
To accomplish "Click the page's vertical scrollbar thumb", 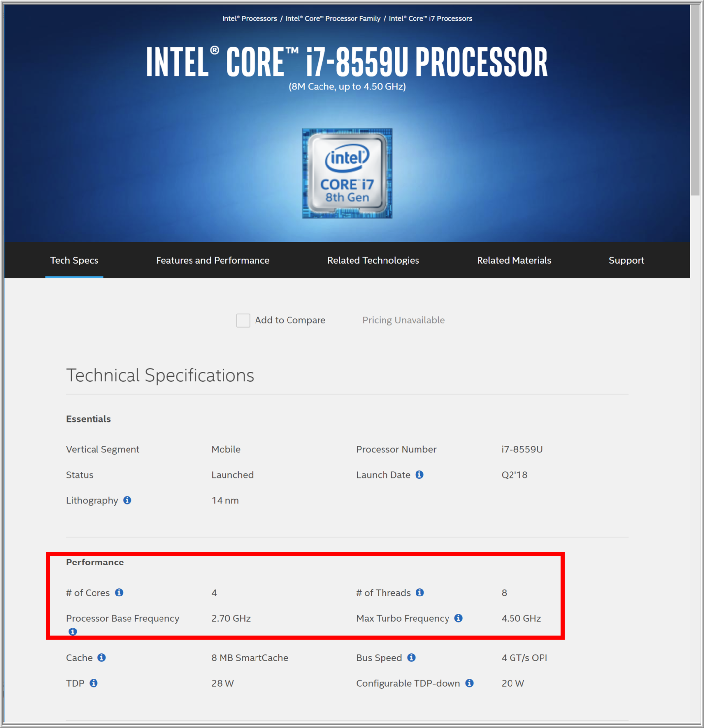I will coord(695,101).
